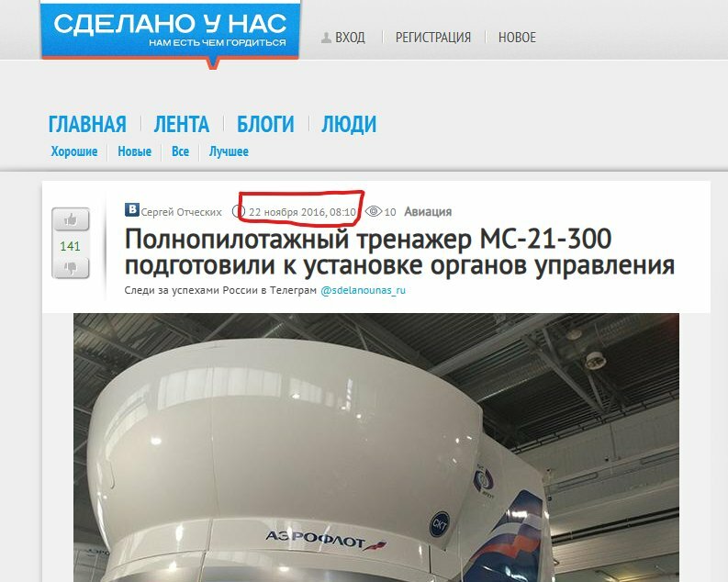Viewport: 728px width, 582px height.
Task: Click the clock icon before the date
Action: tap(239, 212)
